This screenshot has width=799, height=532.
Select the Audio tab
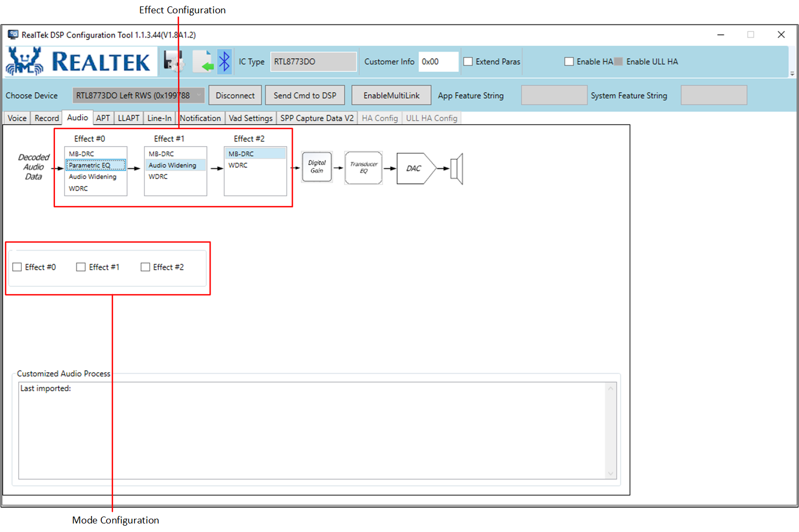(x=77, y=117)
